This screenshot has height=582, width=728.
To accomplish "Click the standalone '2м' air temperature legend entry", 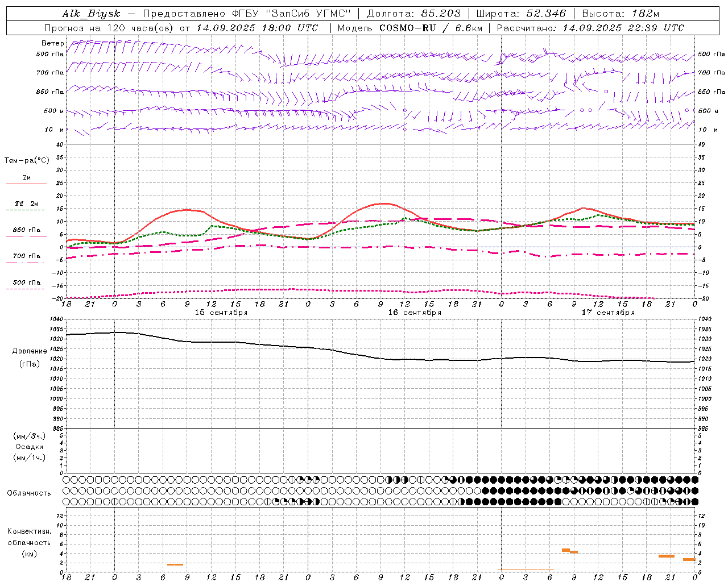I will (27, 178).
